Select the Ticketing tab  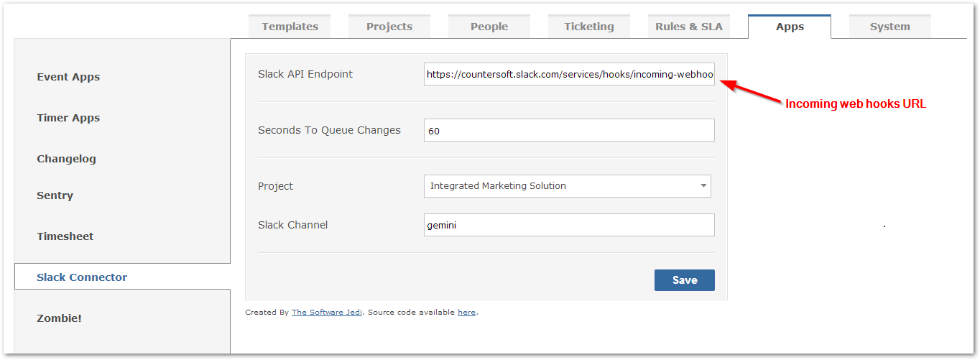pyautogui.click(x=589, y=27)
